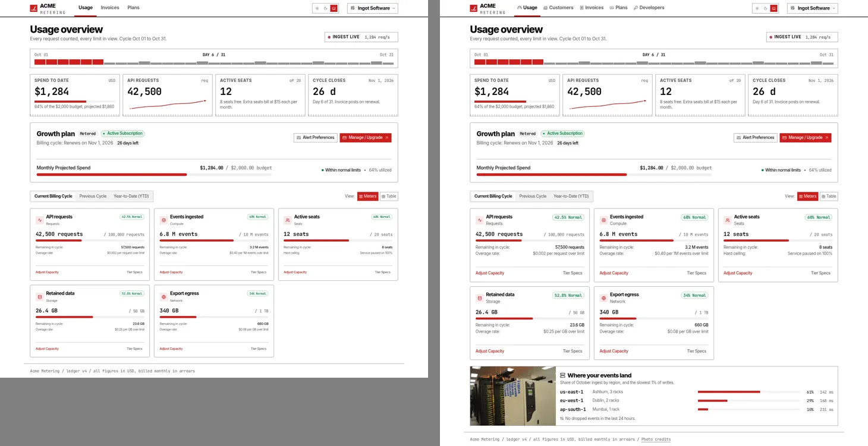The width and height of the screenshot is (868, 446).
Task: Click the Active seats card icon in right pane
Action: 727,220
